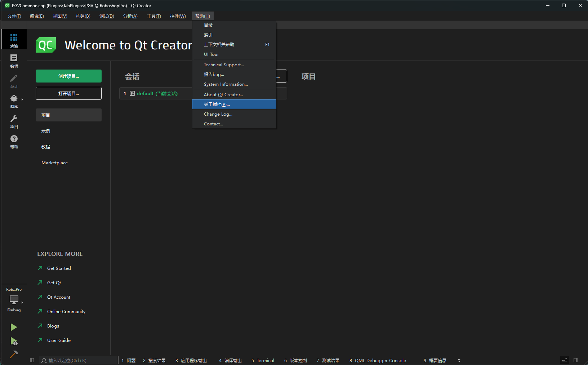Open 构建(B) menu
This screenshot has height=365, width=588.
coord(83,16)
